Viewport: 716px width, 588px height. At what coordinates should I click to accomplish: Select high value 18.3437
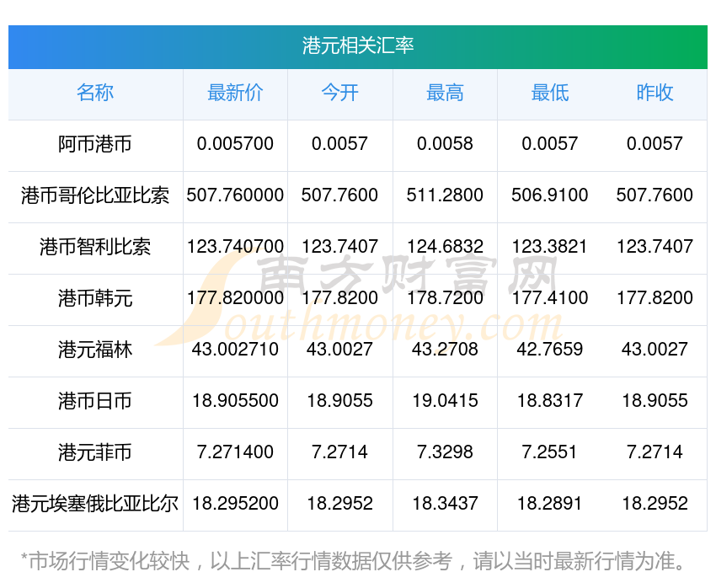pos(445,504)
